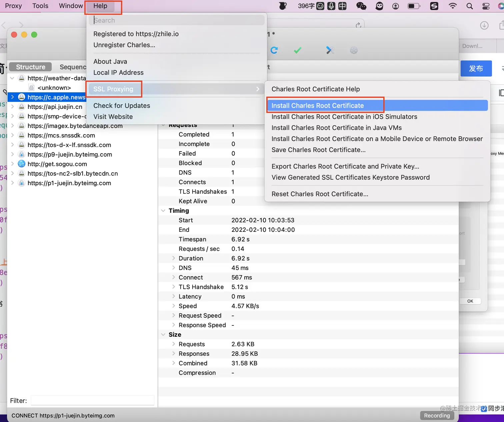Expand the Combined size row
Screen dimensions: 504x422
pyautogui.click(x=173, y=363)
